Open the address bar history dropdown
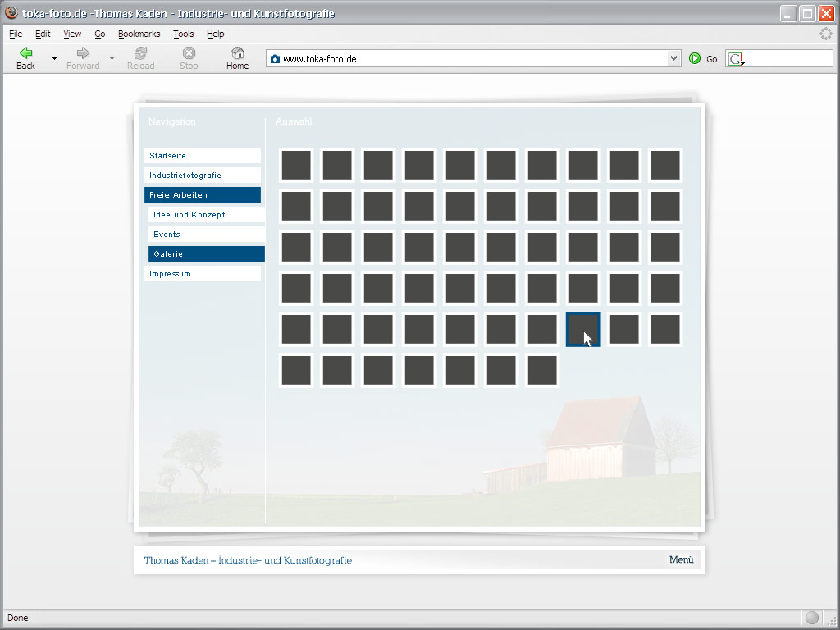This screenshot has height=630, width=840. tap(673, 58)
